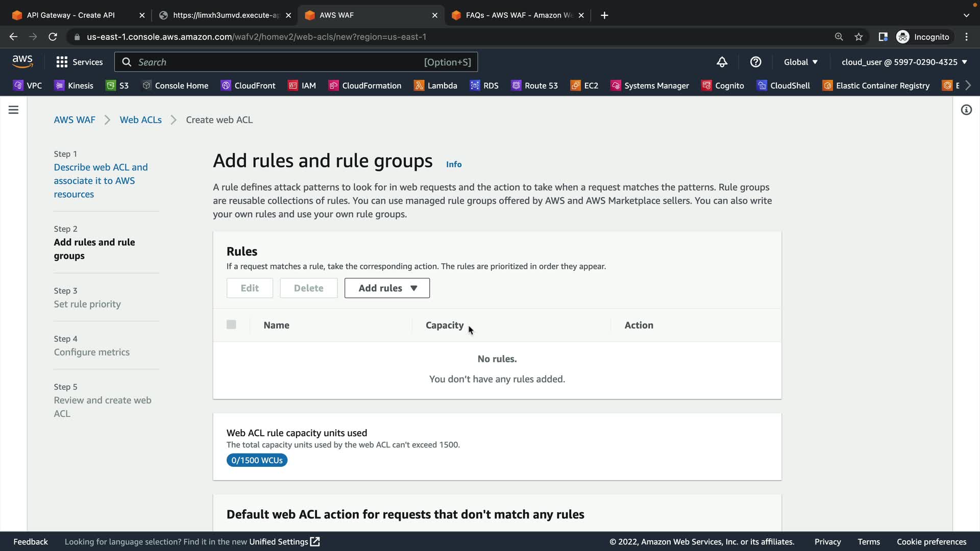Switch to the API Gateway - Create API tab

[x=70, y=15]
